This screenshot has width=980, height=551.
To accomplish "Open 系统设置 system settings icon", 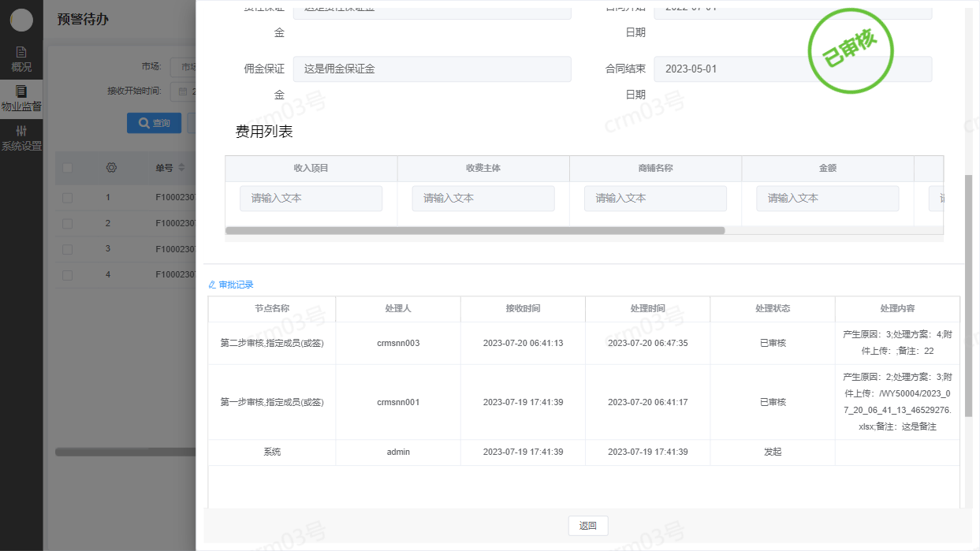I will click(x=21, y=131).
